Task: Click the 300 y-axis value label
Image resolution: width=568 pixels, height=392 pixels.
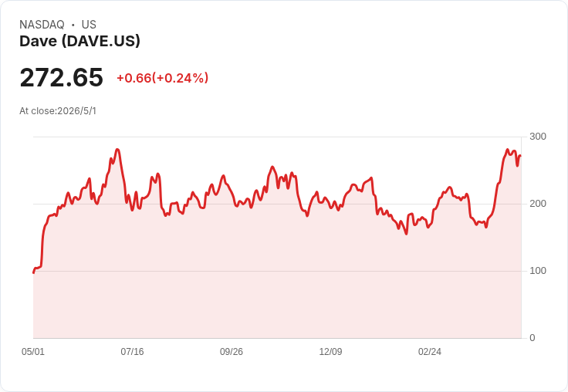Action: 538,137
